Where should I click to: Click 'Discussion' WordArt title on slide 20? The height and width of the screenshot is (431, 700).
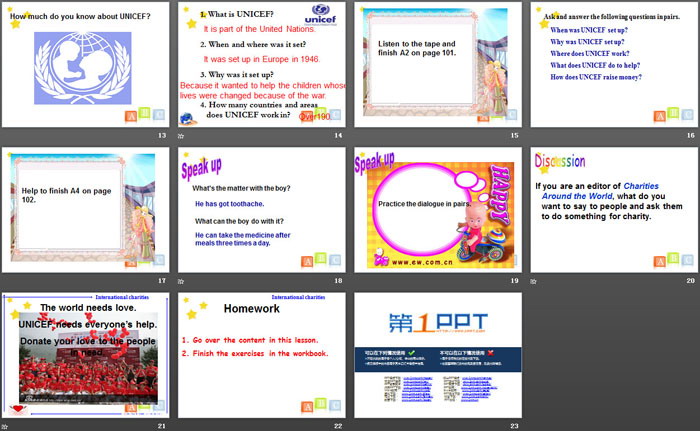tap(560, 161)
